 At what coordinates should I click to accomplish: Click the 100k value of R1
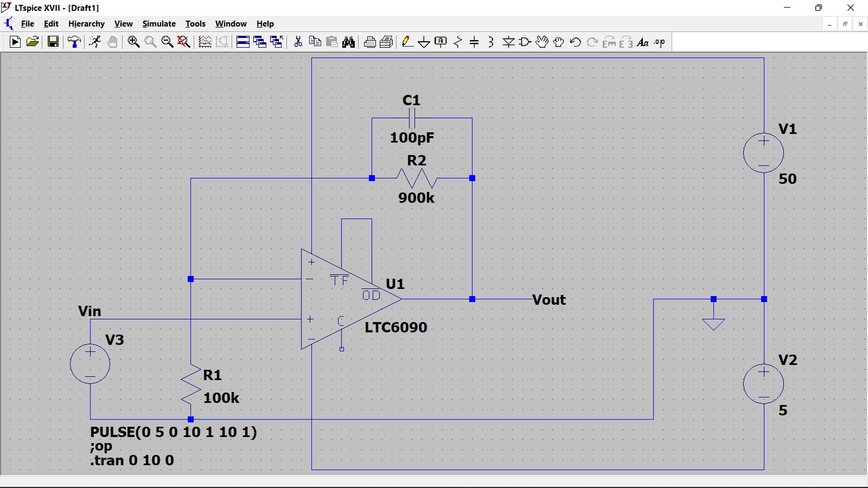pyautogui.click(x=221, y=398)
